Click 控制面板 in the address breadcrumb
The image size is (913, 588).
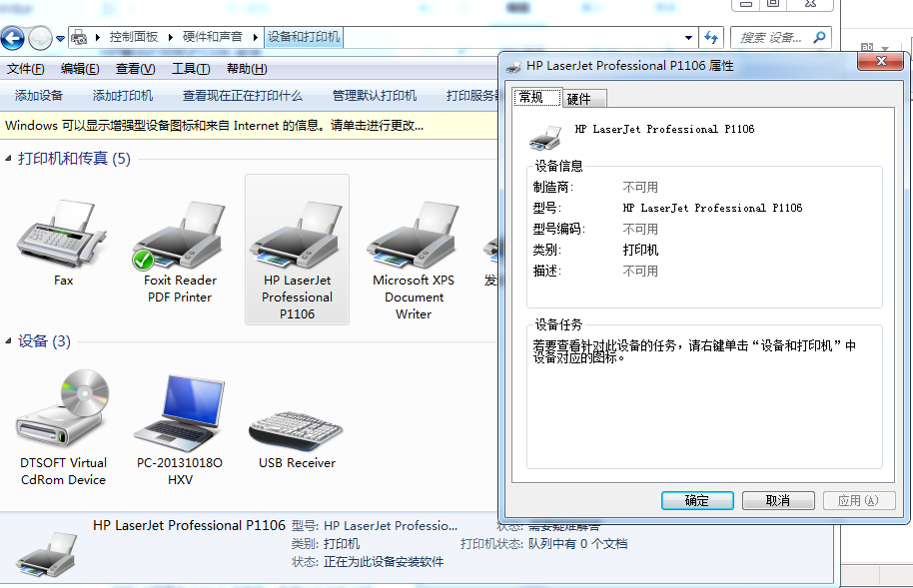point(134,37)
